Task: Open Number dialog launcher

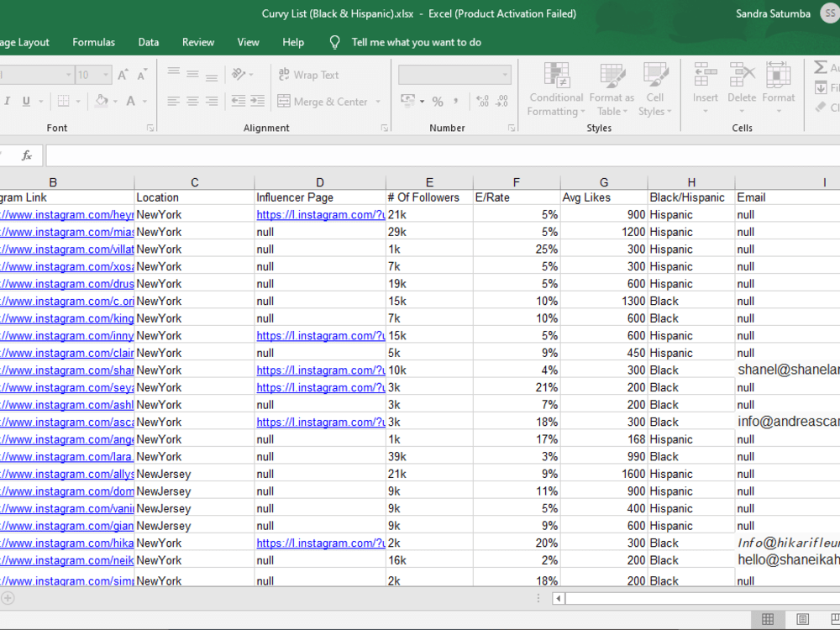Action: pos(512,128)
